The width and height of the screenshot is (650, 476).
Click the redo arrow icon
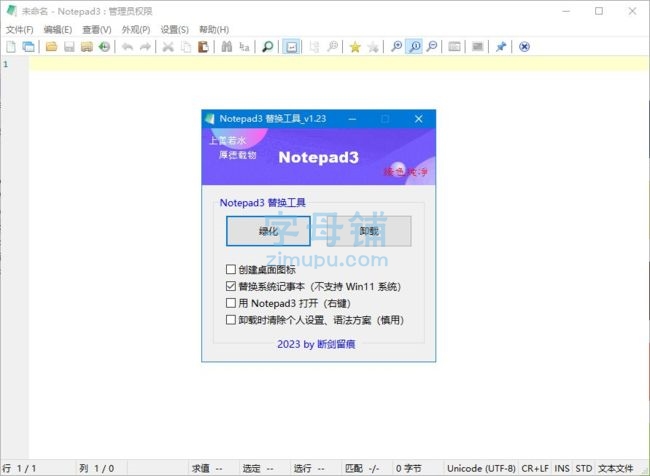[145, 47]
